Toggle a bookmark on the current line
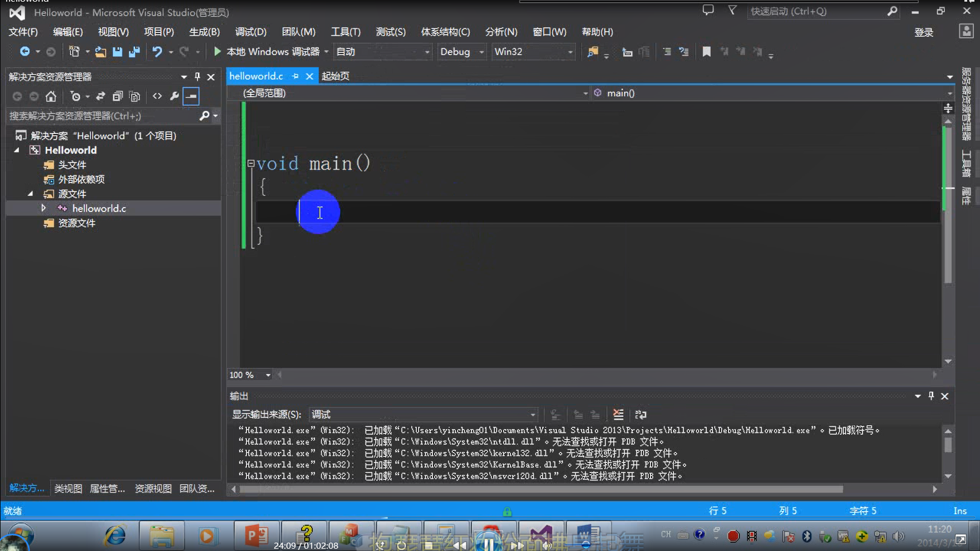 tap(706, 51)
